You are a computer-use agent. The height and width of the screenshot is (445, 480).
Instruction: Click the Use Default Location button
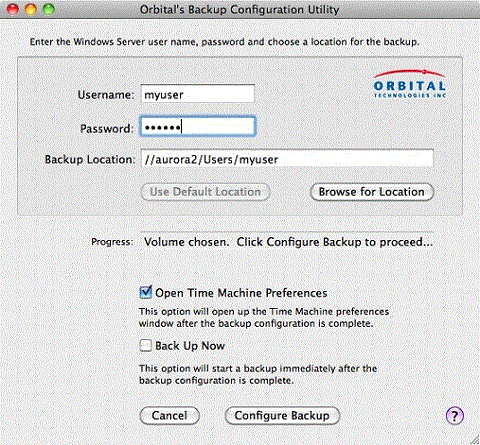point(205,192)
